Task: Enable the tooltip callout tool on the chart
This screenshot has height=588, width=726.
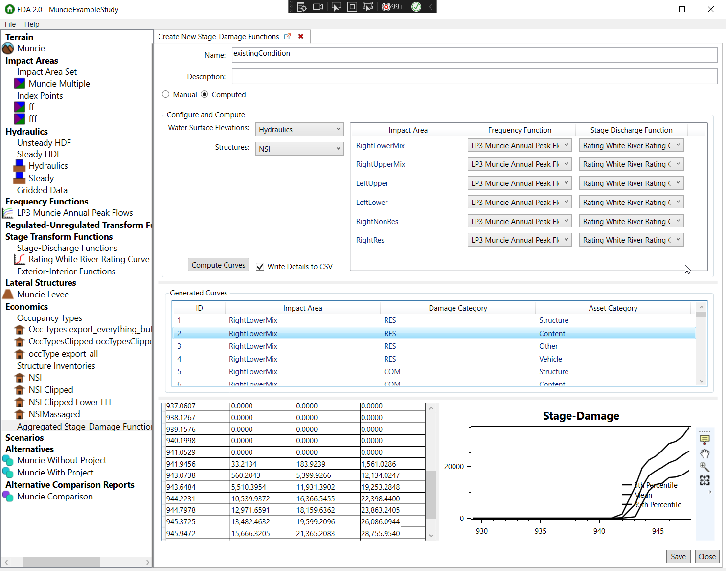Action: [705, 439]
